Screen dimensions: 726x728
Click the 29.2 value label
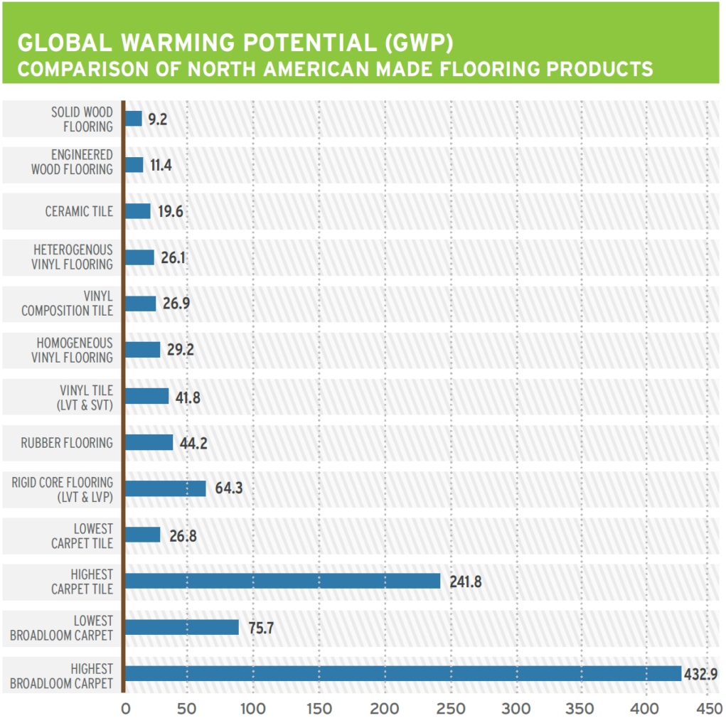181,350
